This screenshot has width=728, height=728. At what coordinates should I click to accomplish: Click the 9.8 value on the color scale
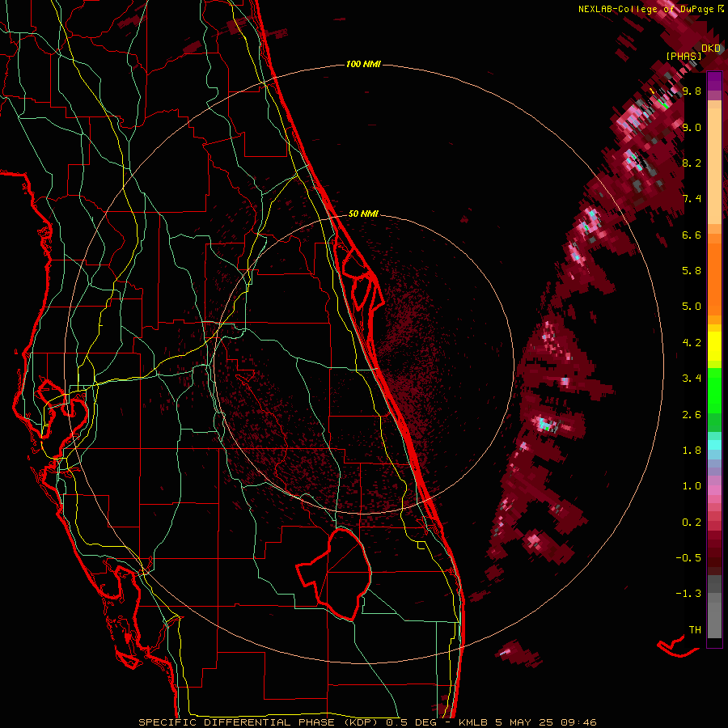pyautogui.click(x=692, y=91)
